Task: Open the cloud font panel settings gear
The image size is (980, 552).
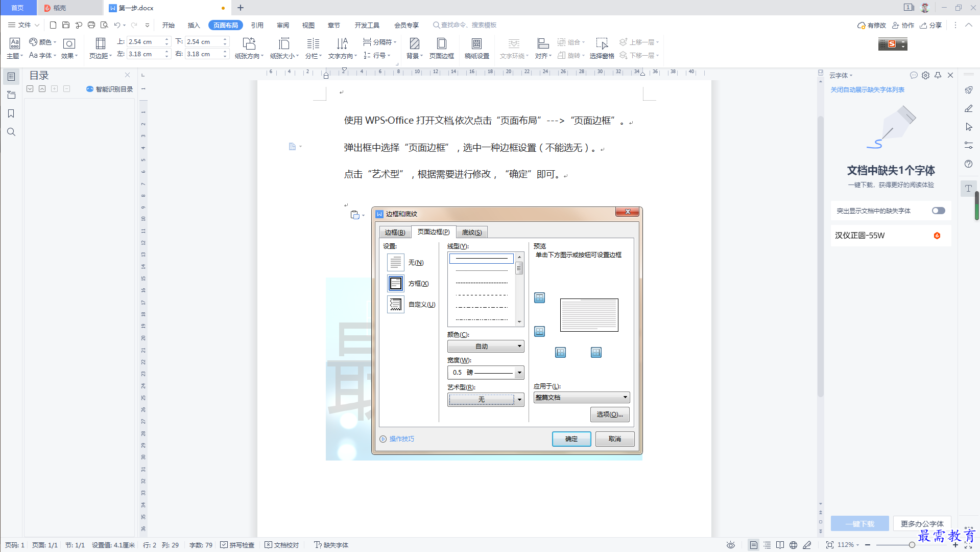Action: click(925, 75)
